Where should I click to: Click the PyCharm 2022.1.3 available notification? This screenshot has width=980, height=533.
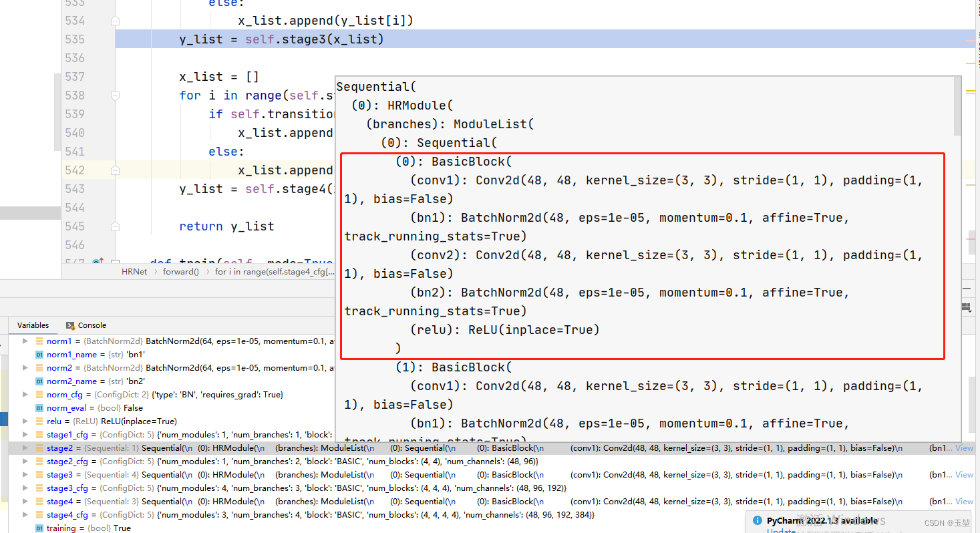pyautogui.click(x=822, y=520)
